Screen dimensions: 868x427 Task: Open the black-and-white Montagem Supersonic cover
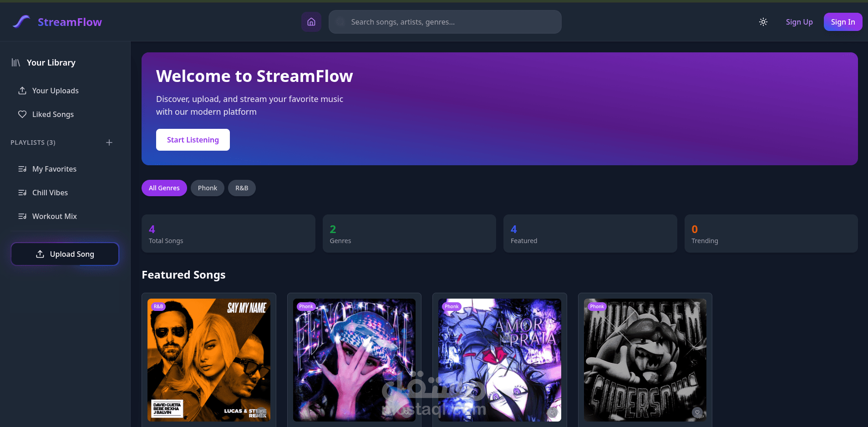click(x=645, y=360)
